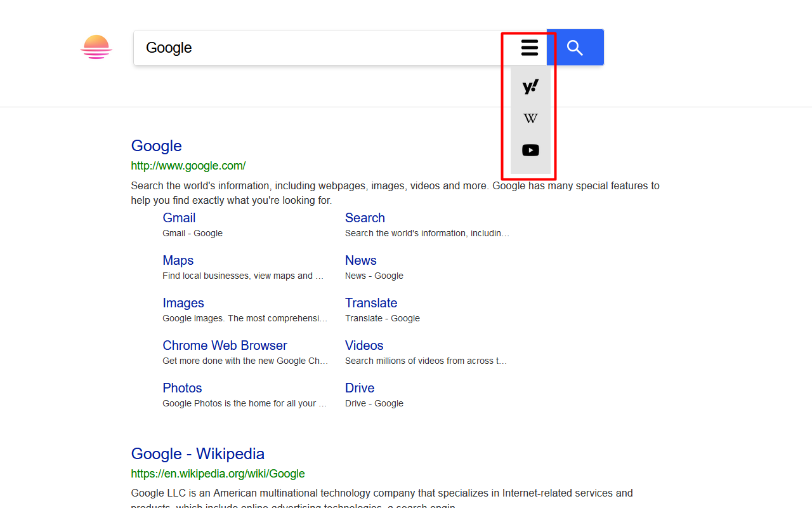Open the News sitelink
The width and height of the screenshot is (812, 508).
click(361, 260)
